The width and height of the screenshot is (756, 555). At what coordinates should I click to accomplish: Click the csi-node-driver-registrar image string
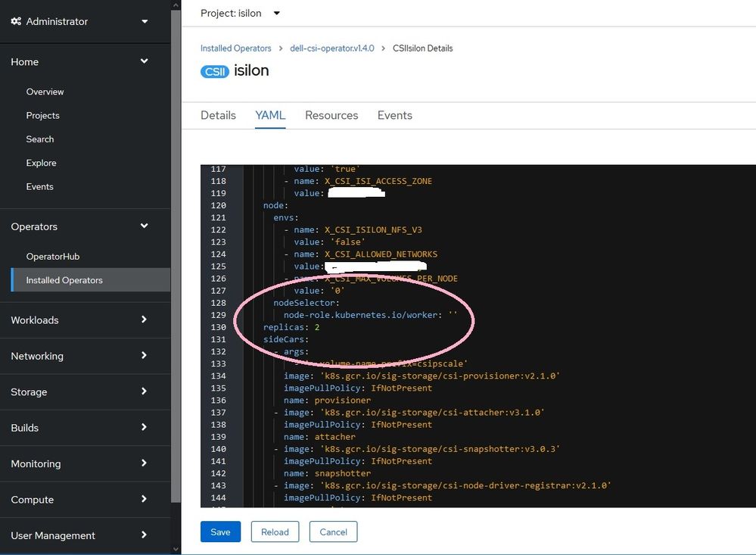pos(465,485)
